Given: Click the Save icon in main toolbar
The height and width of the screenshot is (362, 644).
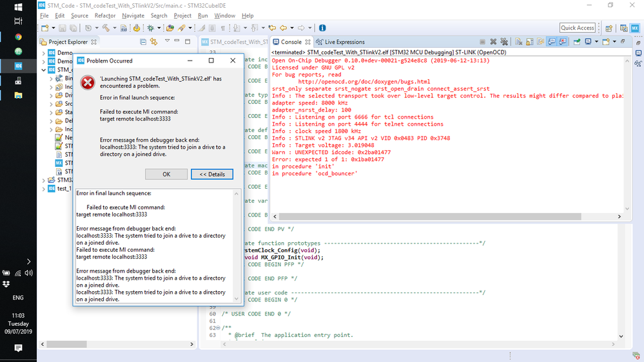Looking at the screenshot, I should point(63,28).
